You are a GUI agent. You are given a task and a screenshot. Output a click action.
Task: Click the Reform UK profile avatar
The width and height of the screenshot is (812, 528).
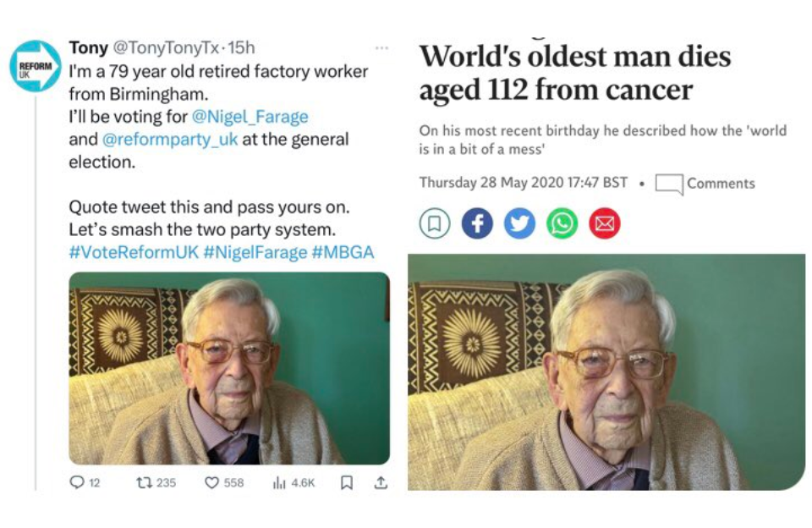tap(35, 66)
